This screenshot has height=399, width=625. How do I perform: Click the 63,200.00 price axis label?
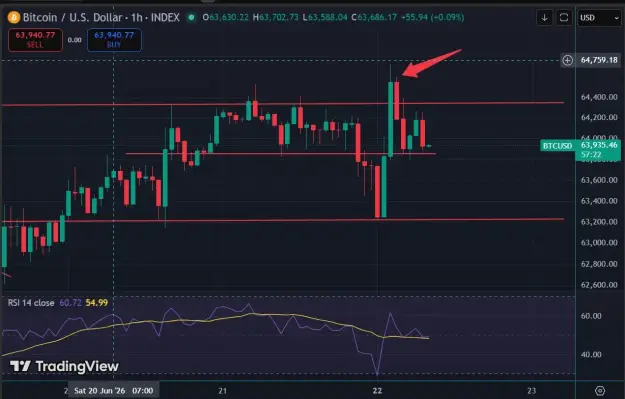pyautogui.click(x=599, y=222)
